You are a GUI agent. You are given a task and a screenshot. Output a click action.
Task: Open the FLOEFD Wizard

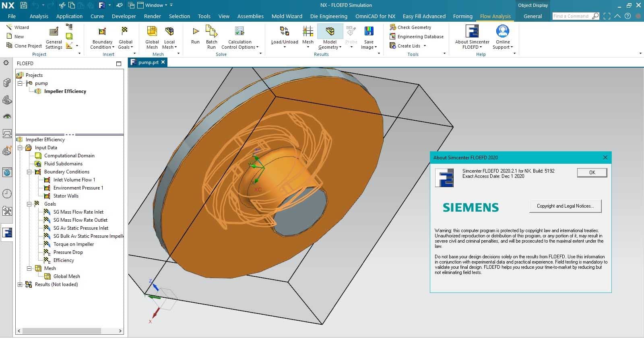(17, 27)
